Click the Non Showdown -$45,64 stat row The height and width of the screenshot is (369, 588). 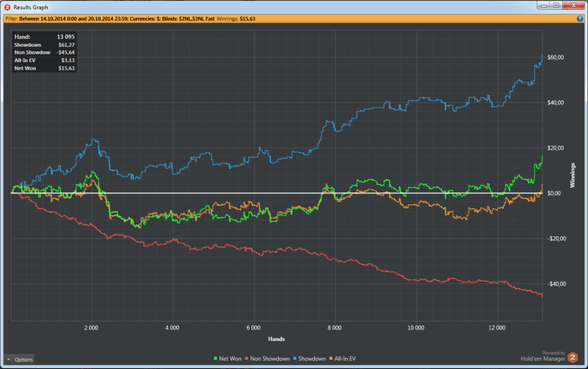pyautogui.click(x=45, y=53)
